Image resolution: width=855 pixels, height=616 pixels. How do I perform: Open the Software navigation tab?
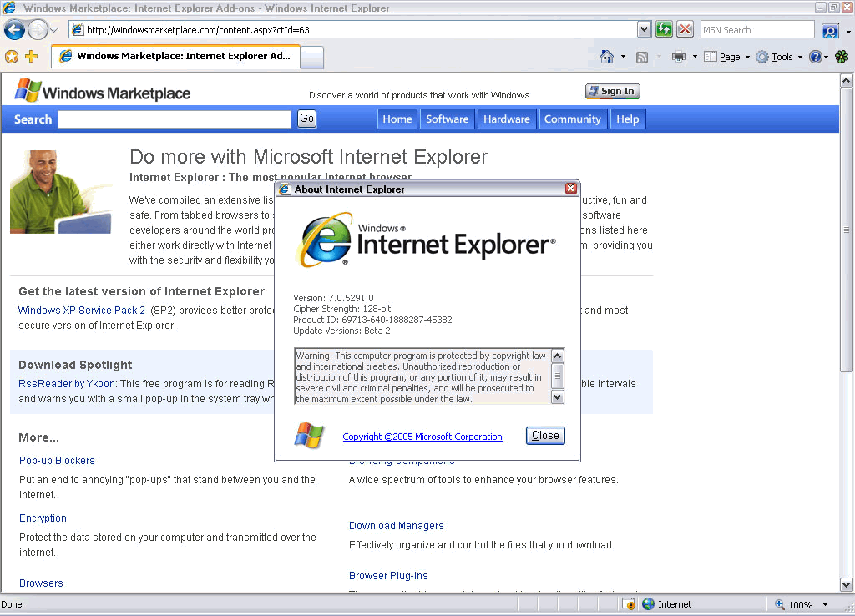[448, 119]
